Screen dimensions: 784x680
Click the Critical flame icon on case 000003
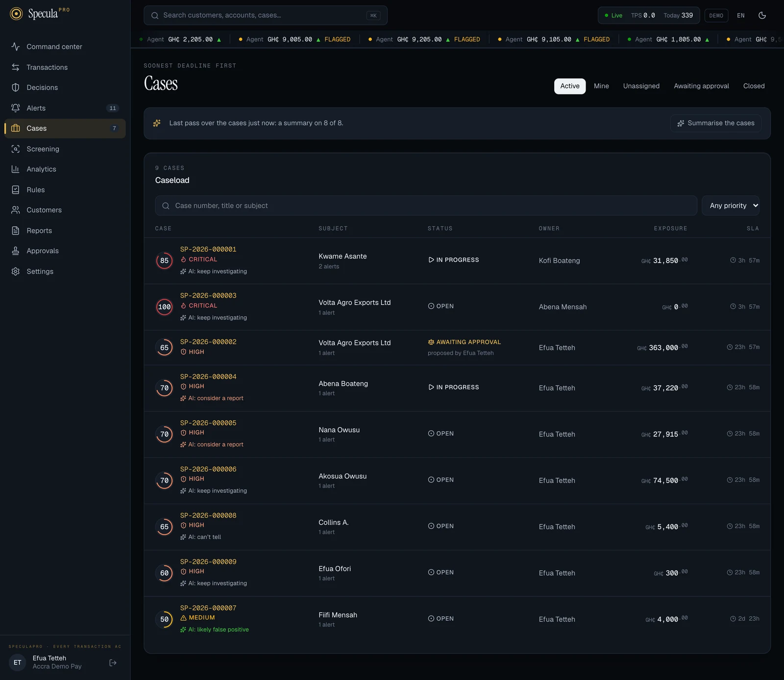[184, 306]
